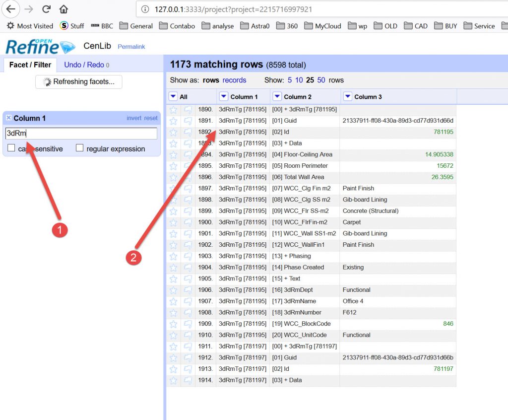
Task: Go to browser home page icon
Action: (63, 9)
